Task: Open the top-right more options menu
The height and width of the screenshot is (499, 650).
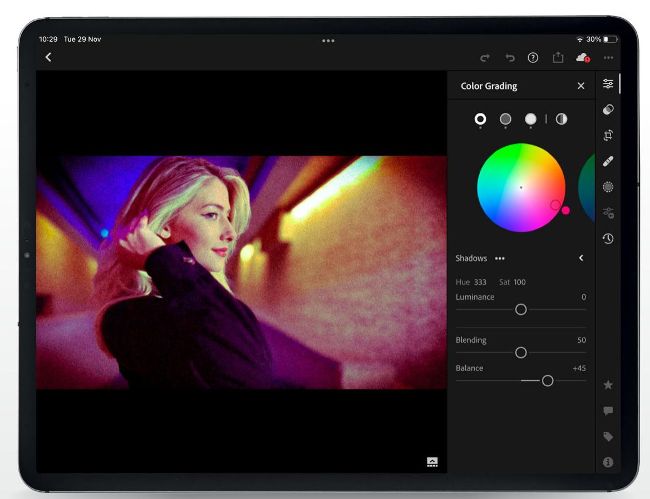Action: [608, 58]
